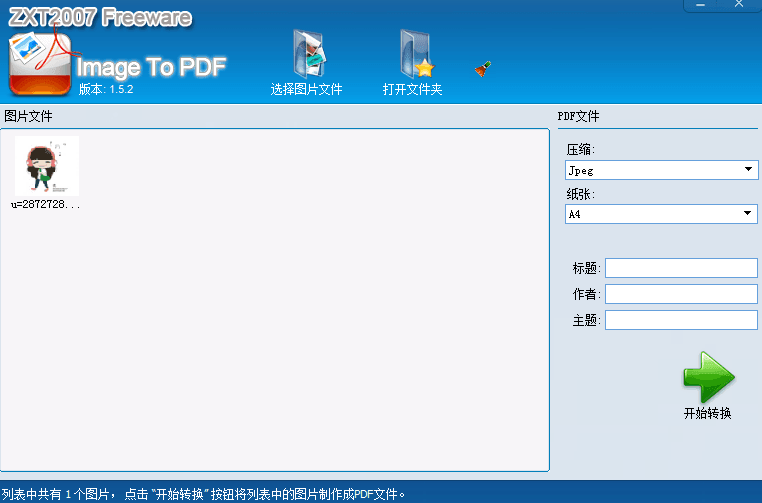Click the 标题 title input field
This screenshot has width=762, height=503.
(x=681, y=268)
